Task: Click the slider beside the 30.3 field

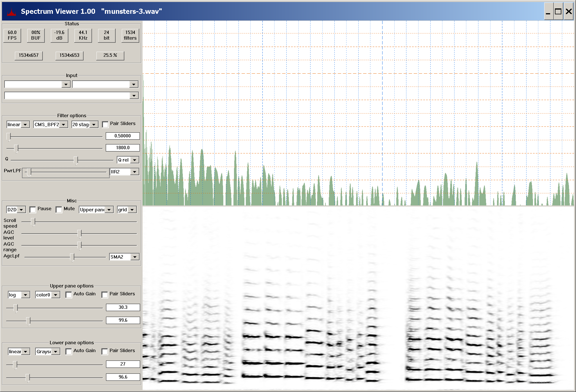Action: pyautogui.click(x=54, y=308)
